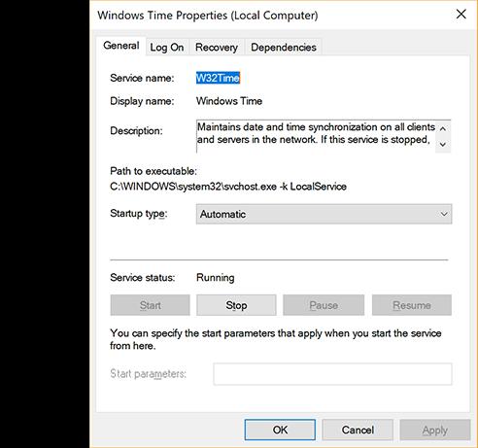
Task: Click the Pause service button
Action: pos(324,305)
